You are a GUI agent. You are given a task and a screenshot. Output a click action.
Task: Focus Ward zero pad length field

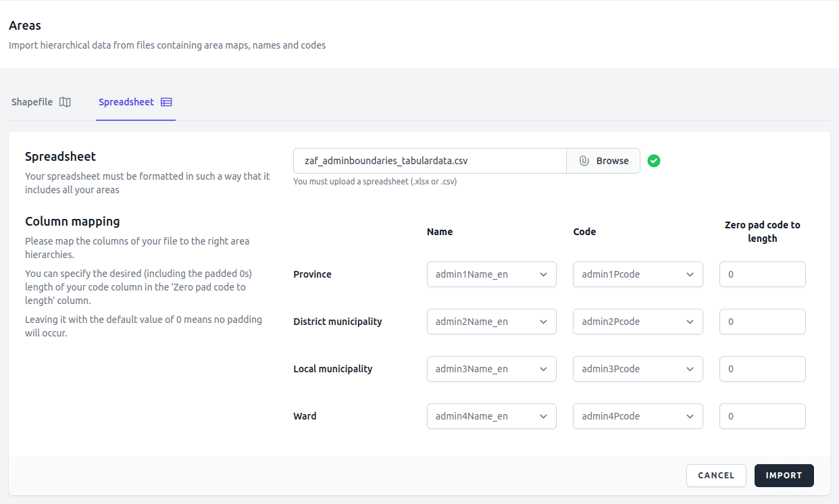click(763, 416)
